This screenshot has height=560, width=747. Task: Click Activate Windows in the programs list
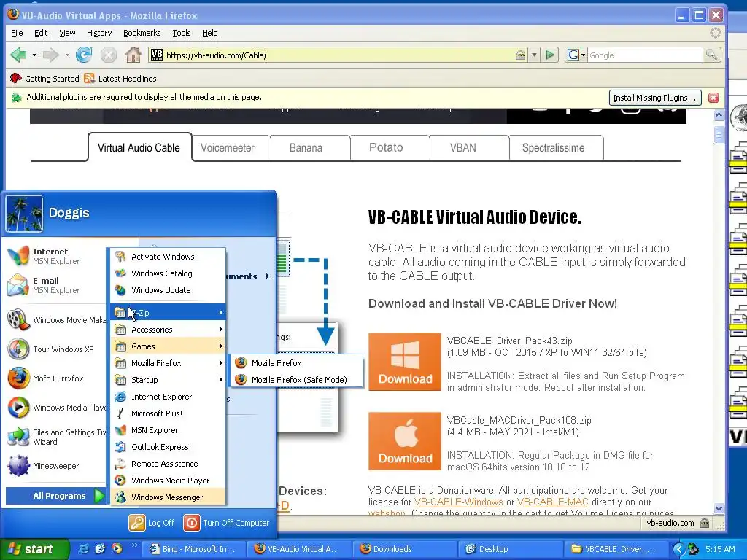pos(168,257)
